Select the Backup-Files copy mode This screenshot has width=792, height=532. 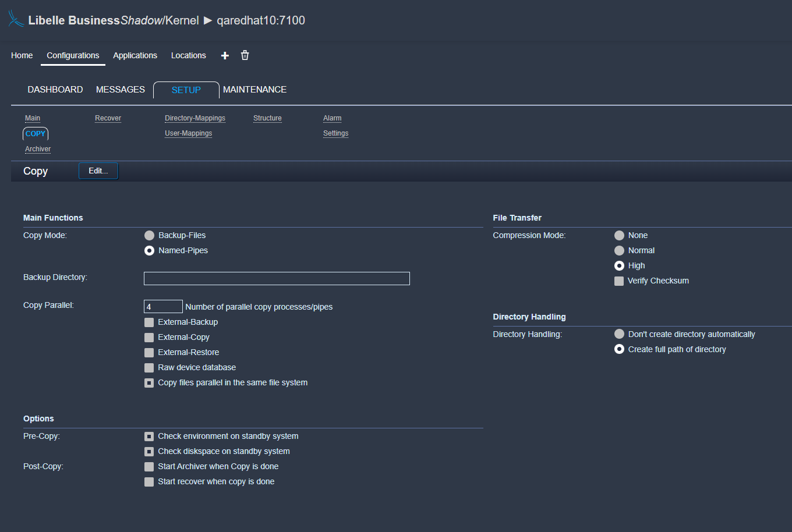[150, 235]
